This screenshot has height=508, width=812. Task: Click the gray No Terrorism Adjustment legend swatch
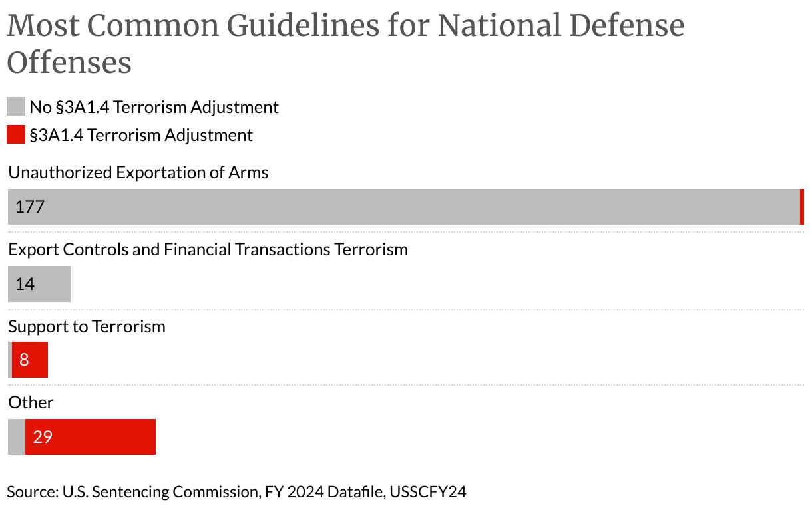[x=16, y=107]
